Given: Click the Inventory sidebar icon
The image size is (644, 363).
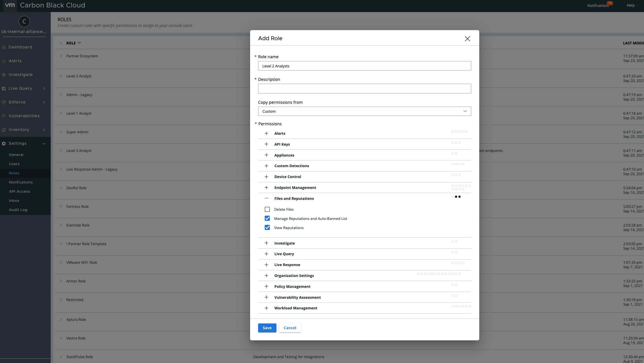Looking at the screenshot, I should tap(4, 130).
